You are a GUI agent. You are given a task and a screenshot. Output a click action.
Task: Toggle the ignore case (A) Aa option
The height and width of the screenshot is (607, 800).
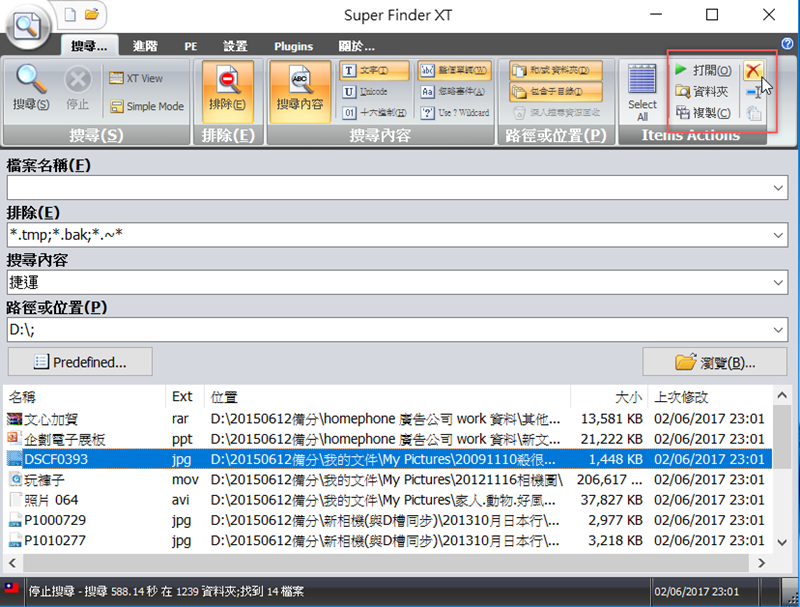point(452,92)
